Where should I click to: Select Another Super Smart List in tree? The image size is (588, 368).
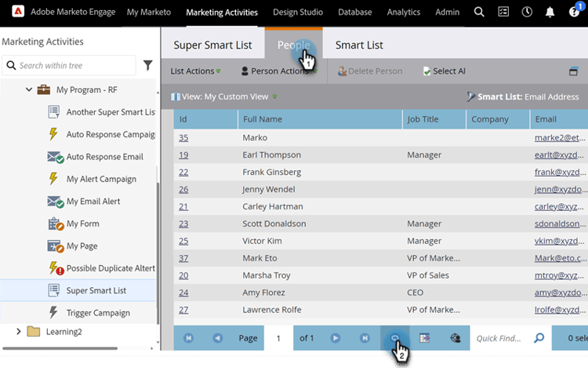coord(111,112)
